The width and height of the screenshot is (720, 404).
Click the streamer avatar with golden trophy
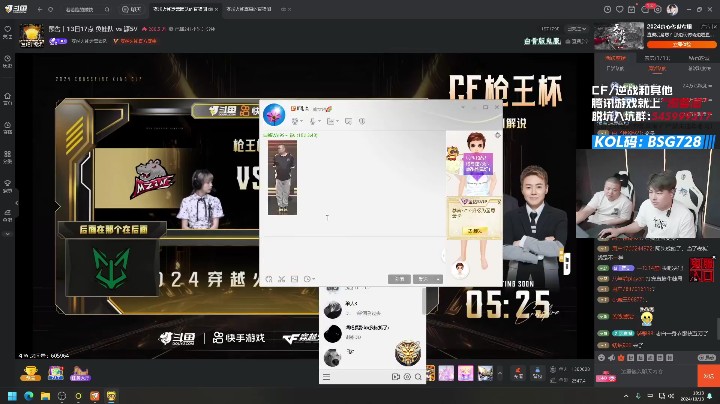(31, 36)
